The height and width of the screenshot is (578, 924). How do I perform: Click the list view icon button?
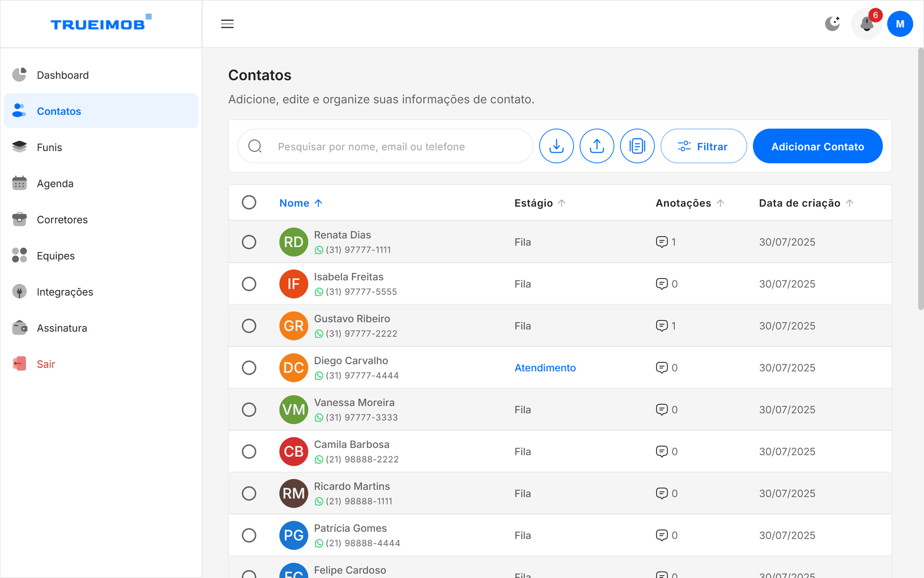coord(637,146)
